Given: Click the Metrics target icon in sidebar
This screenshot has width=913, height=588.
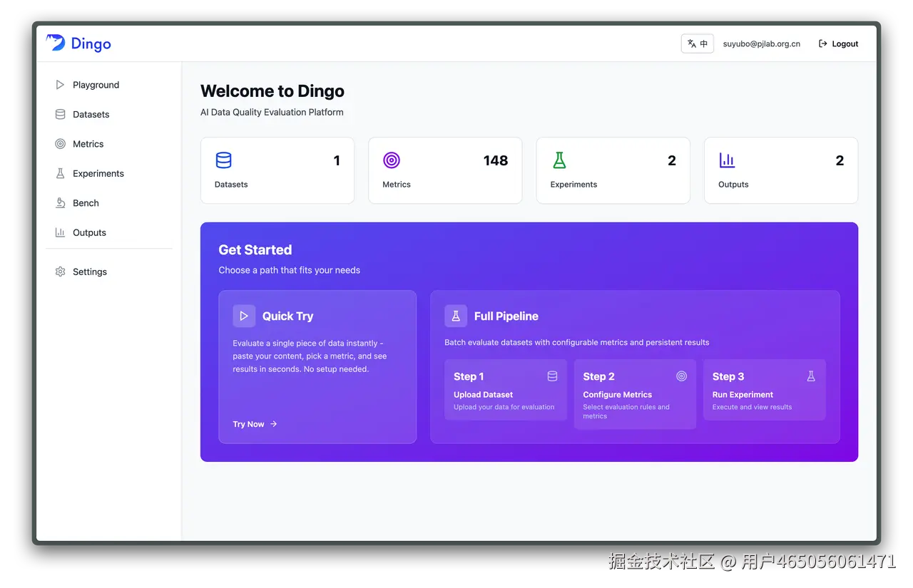Looking at the screenshot, I should pos(60,144).
